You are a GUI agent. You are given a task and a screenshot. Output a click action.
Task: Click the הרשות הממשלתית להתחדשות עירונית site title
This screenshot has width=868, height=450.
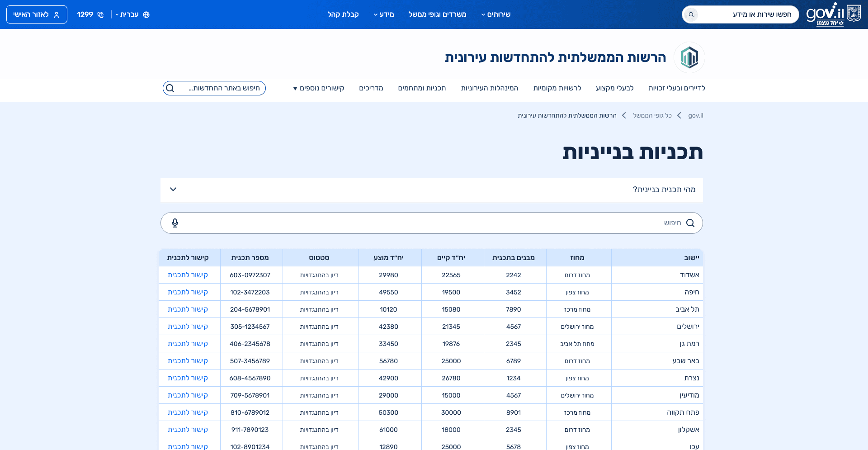556,57
